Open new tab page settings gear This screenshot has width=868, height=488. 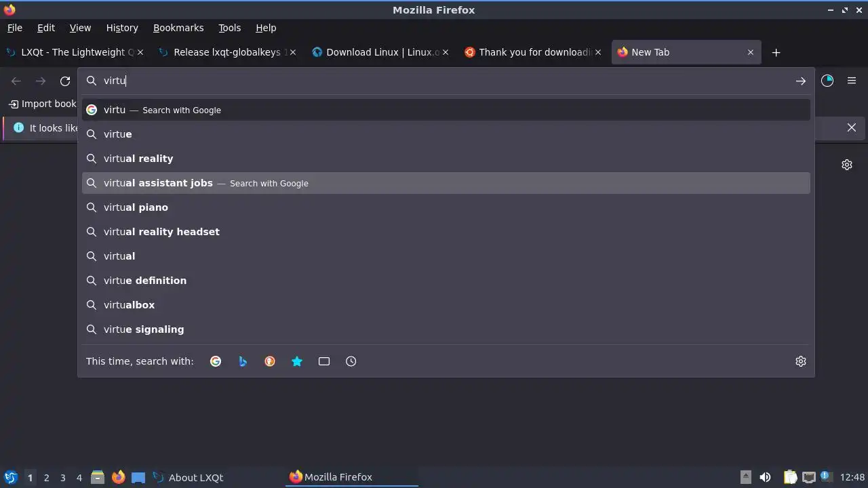[x=847, y=165]
